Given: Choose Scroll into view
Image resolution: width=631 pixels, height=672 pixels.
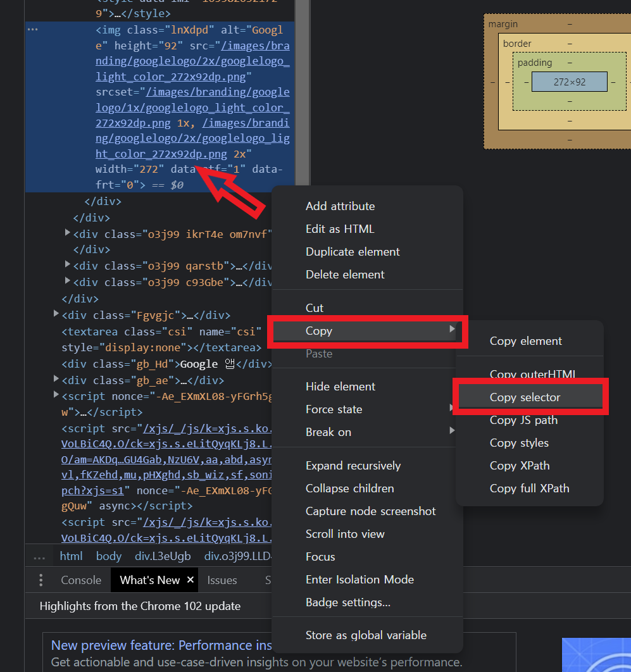Looking at the screenshot, I should (345, 534).
